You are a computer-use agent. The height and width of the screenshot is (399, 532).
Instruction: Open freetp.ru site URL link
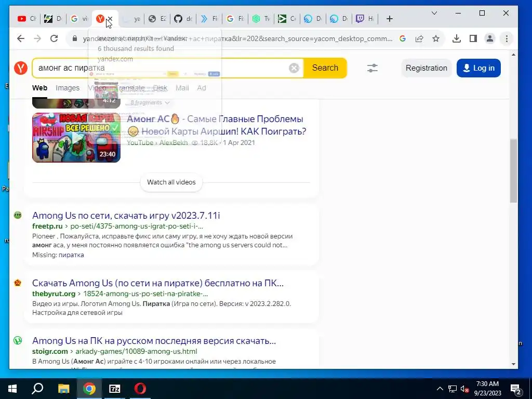click(x=118, y=226)
